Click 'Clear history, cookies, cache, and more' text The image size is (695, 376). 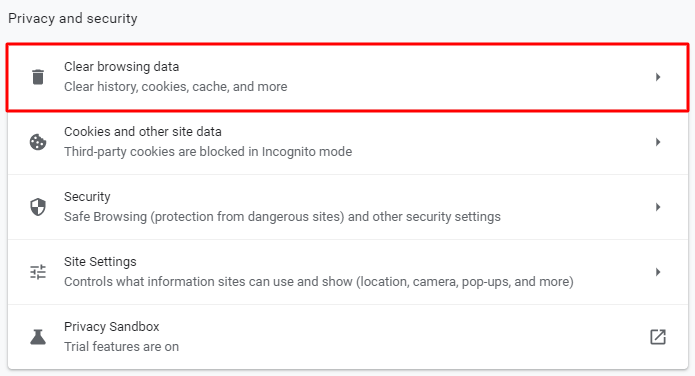[x=176, y=86]
